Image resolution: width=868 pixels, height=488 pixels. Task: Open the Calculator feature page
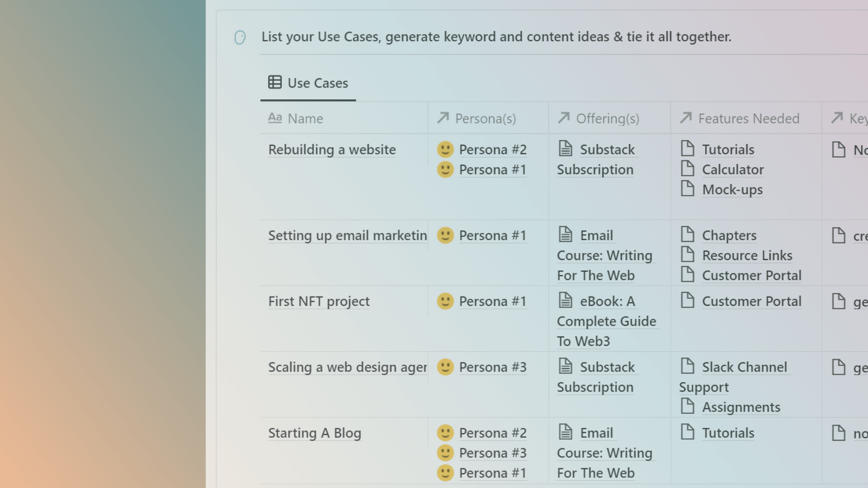pos(733,169)
